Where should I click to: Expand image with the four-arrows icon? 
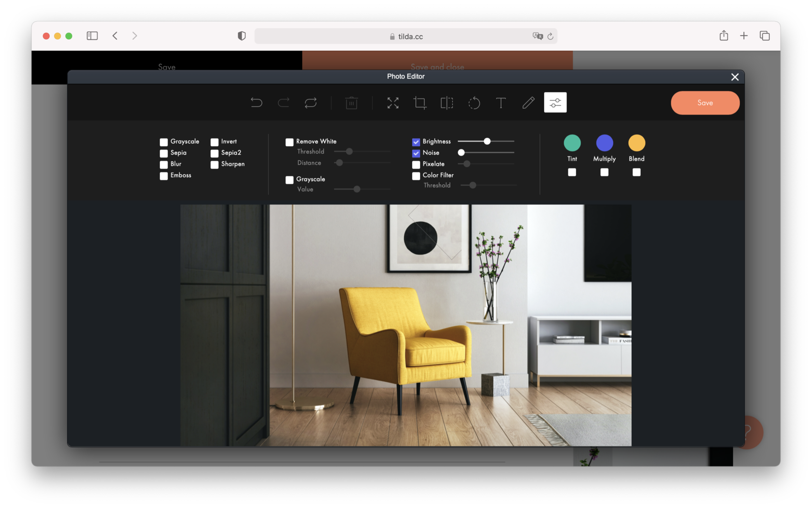pyautogui.click(x=393, y=102)
